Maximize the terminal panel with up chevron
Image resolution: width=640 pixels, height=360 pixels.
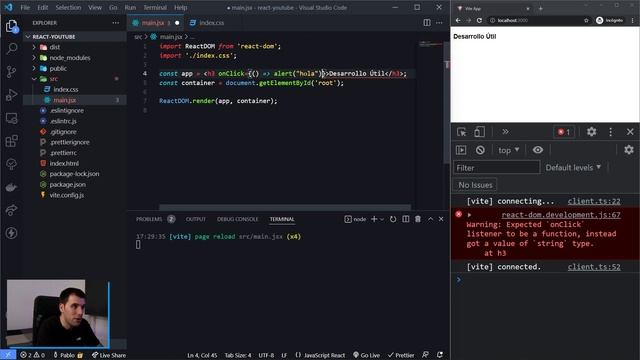(430, 219)
